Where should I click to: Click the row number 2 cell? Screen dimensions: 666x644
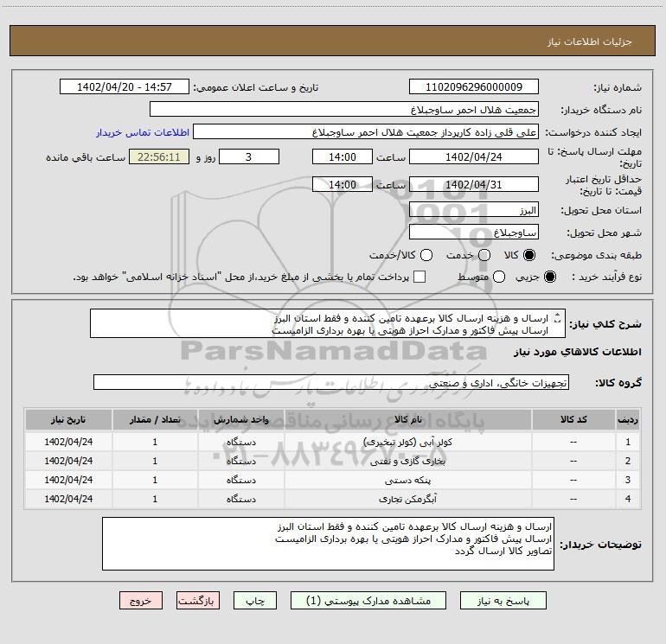pos(628,461)
